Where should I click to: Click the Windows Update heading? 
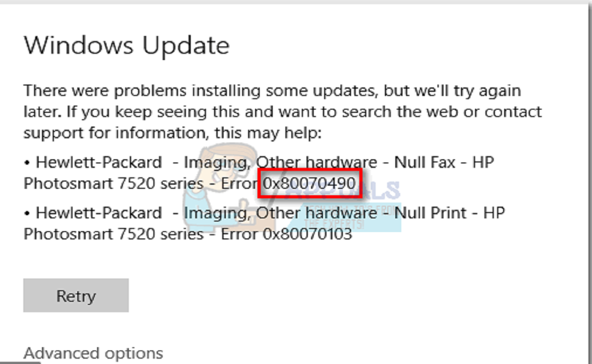coord(127,45)
